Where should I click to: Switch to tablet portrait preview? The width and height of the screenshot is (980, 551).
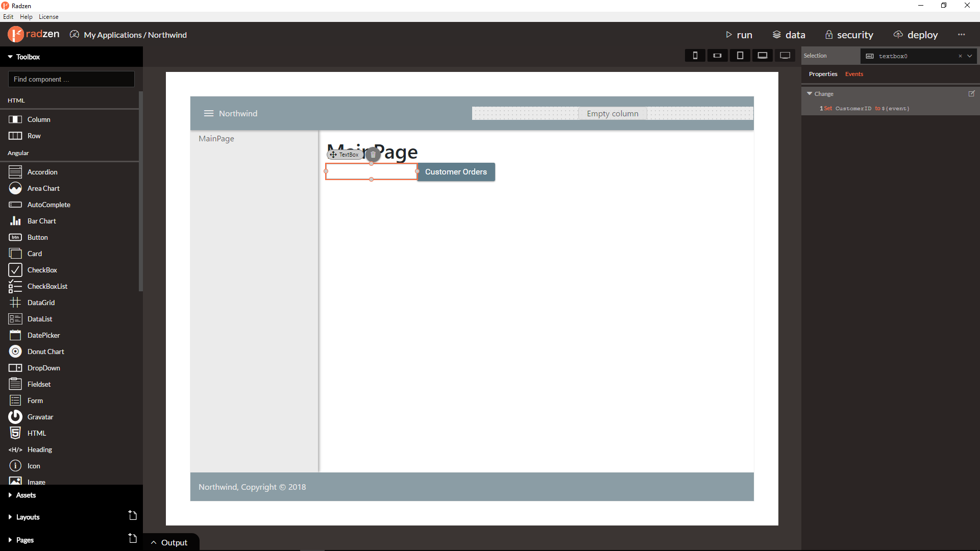point(740,55)
